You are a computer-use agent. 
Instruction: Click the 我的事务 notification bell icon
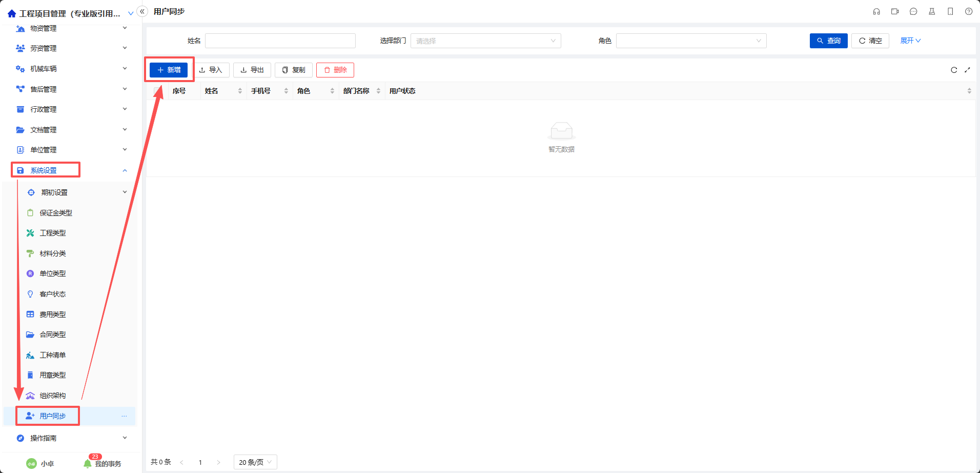click(x=88, y=464)
